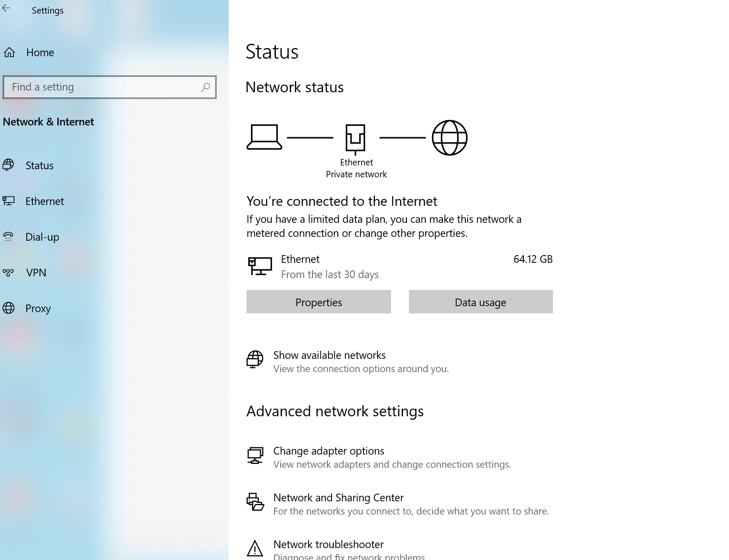Click the Data usage button
This screenshot has width=729, height=560.
[481, 302]
